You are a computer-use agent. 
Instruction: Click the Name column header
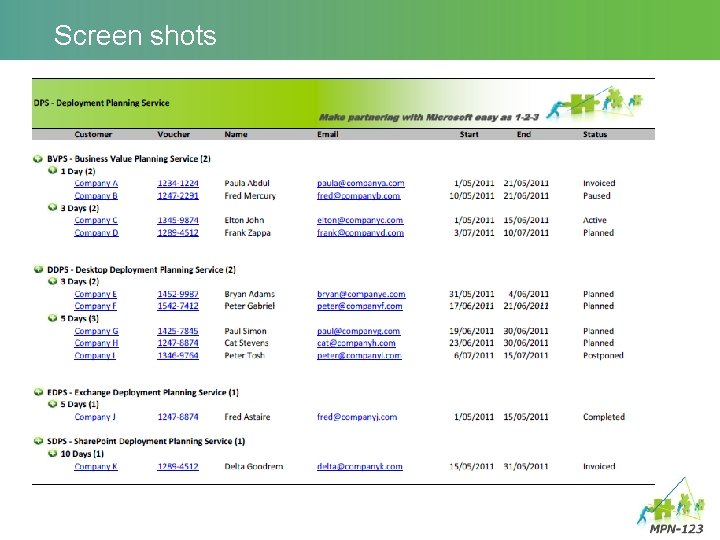tap(236, 134)
